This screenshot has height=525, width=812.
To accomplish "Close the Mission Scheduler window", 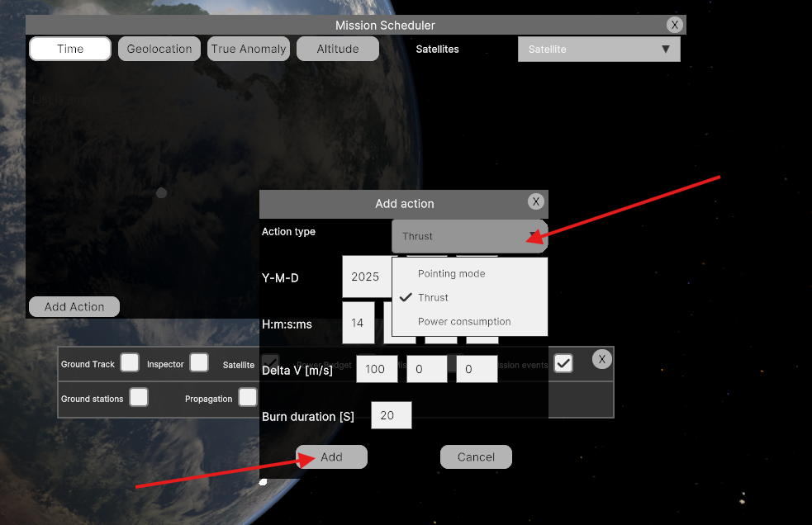I will [x=675, y=25].
